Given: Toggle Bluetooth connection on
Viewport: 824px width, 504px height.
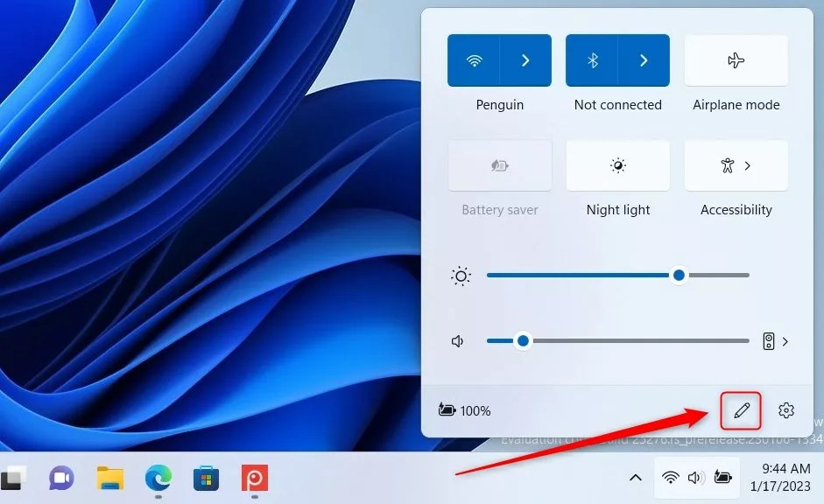Looking at the screenshot, I should [x=592, y=59].
